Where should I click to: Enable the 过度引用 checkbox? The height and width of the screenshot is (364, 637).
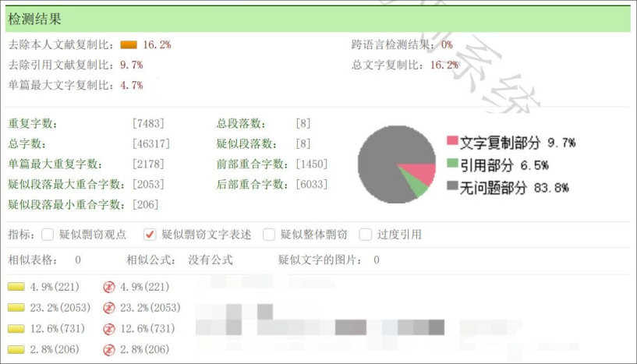pyautogui.click(x=365, y=235)
